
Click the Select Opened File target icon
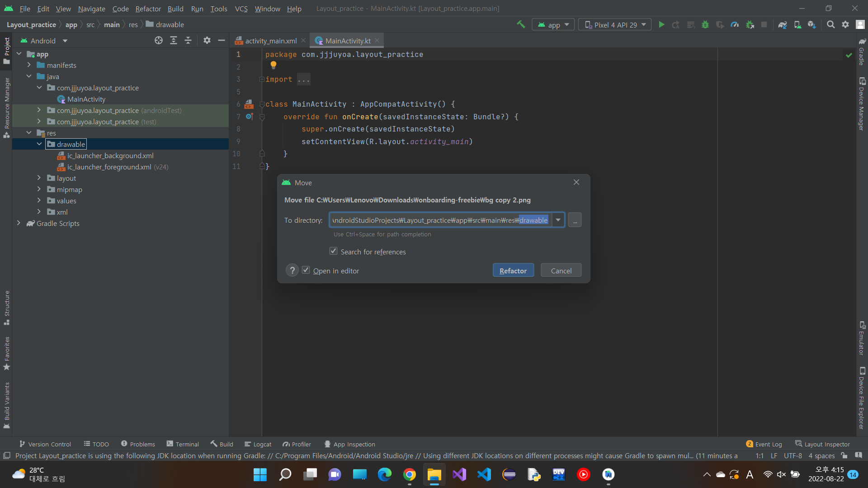point(158,41)
